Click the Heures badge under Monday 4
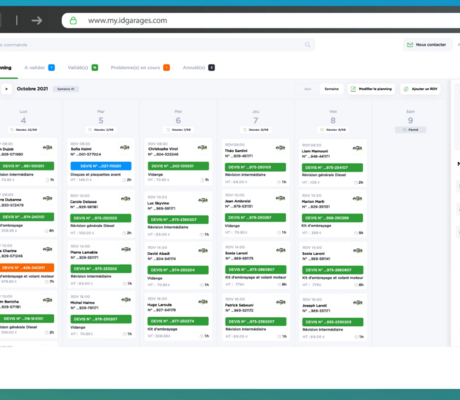This screenshot has height=400, width=460. pyautogui.click(x=23, y=130)
